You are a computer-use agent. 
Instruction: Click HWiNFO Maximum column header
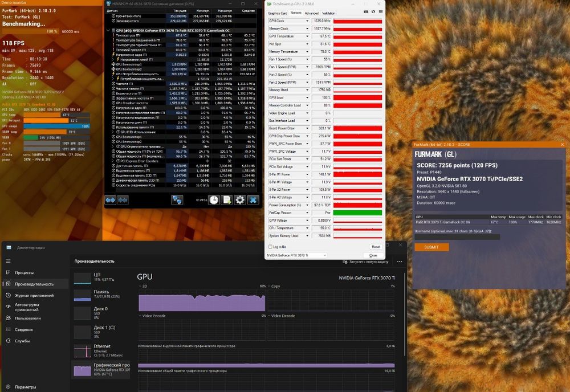coord(225,11)
